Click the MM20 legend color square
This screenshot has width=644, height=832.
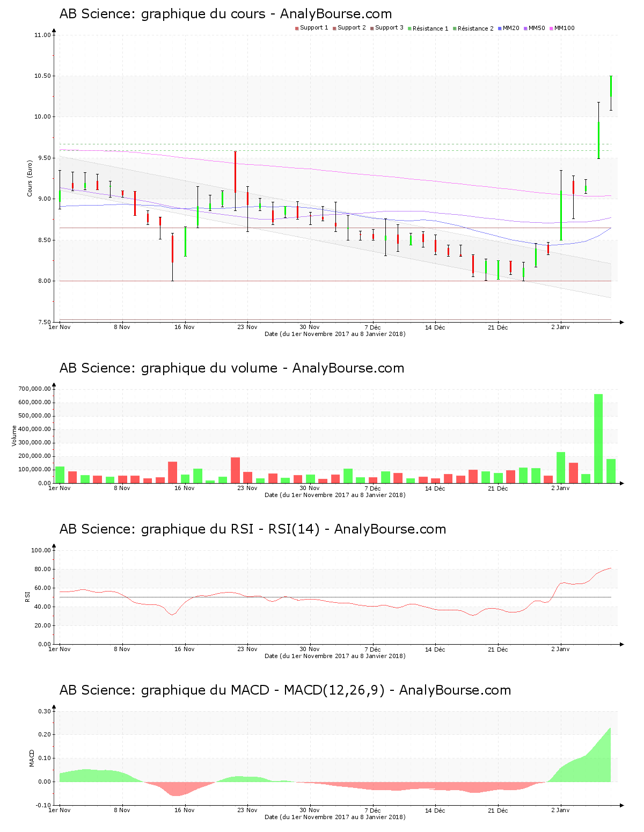click(x=500, y=28)
